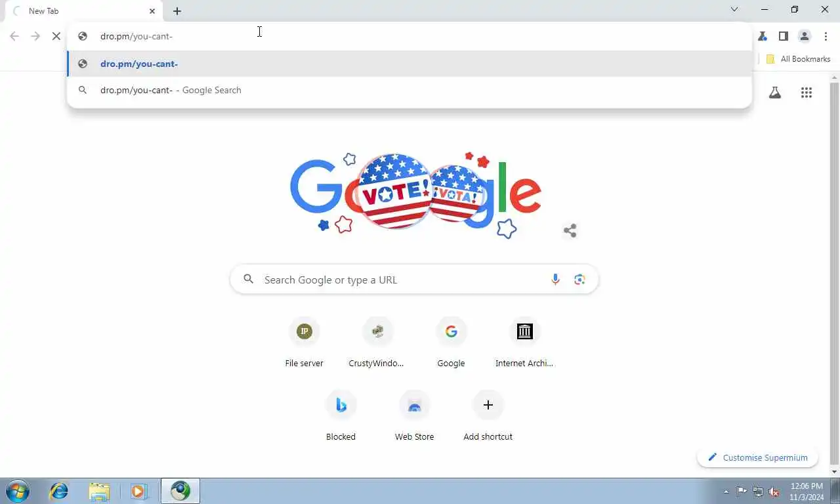Go back using the back arrow
Viewport: 840px width, 504px height.
[14, 36]
